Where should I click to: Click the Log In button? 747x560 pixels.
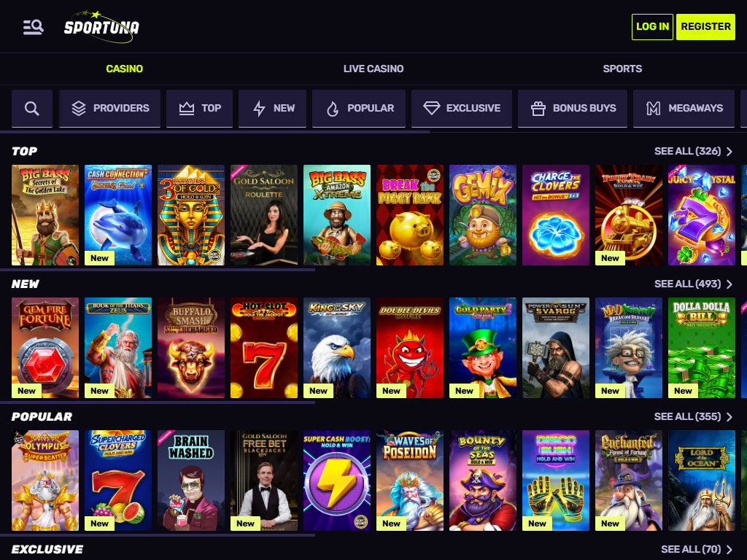tap(652, 27)
